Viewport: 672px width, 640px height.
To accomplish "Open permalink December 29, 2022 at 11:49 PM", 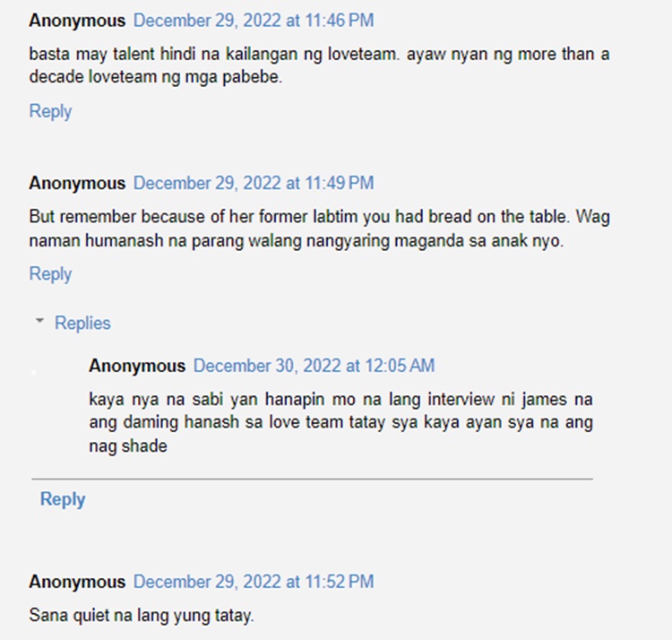I will (254, 183).
